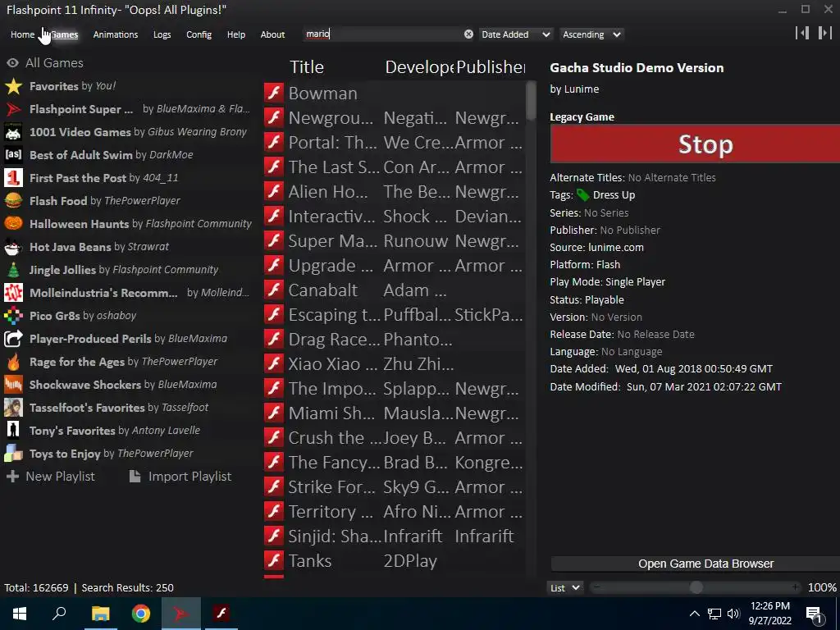This screenshot has height=630, width=840.
Task: Select the Flashpoint Super playlist icon
Action: (13, 109)
